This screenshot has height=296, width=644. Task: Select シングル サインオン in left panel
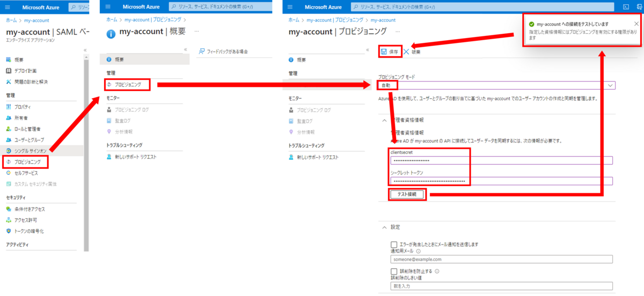click(26, 151)
